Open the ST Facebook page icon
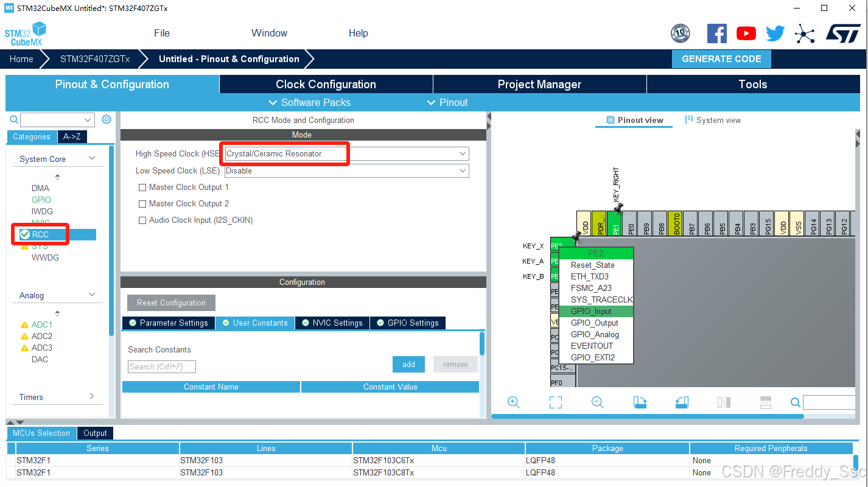Screen dimensions: 868x487 pyautogui.click(x=717, y=33)
